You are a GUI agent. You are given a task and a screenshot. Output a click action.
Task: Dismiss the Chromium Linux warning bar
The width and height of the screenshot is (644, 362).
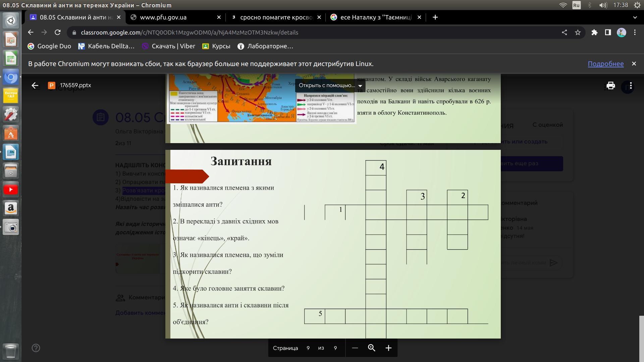tap(634, 64)
